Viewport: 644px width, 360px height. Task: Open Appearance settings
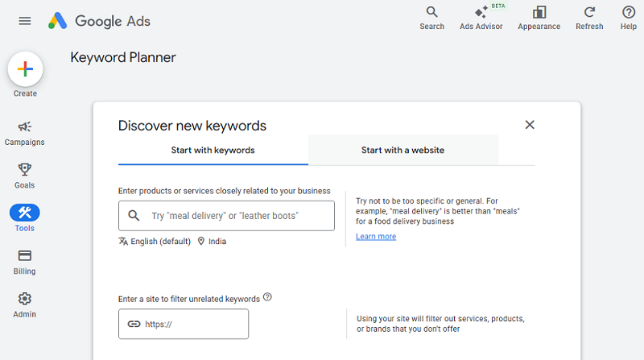pos(539,19)
